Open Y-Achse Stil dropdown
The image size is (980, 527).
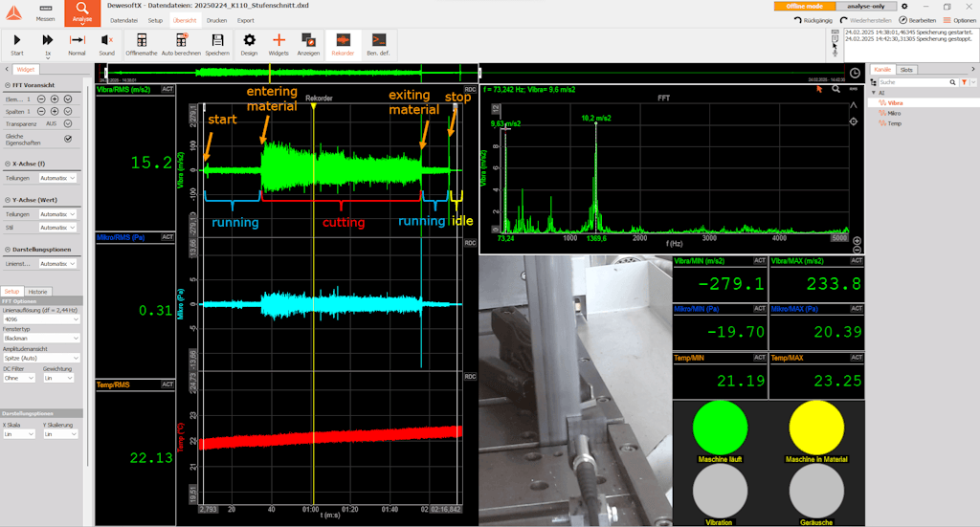pos(57,228)
